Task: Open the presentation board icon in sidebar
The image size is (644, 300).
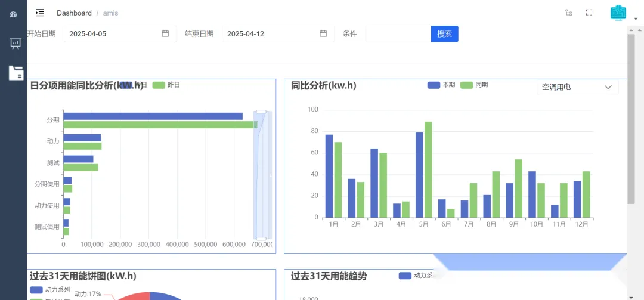Action: tap(15, 44)
